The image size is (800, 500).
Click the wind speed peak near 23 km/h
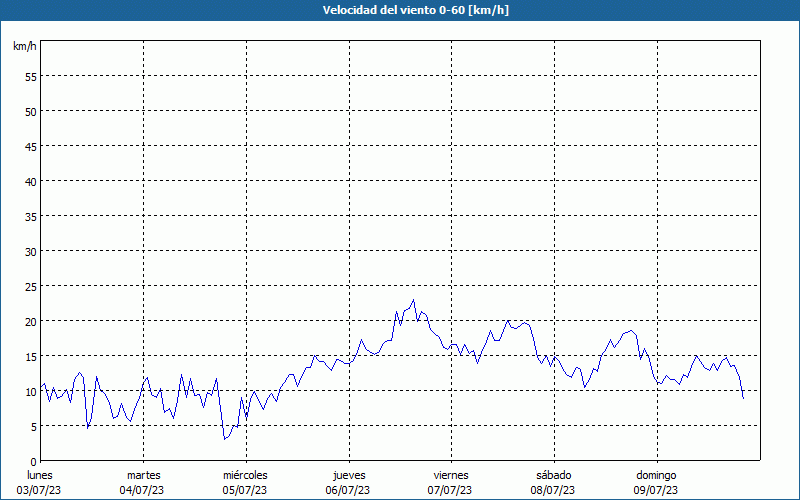coord(413,300)
